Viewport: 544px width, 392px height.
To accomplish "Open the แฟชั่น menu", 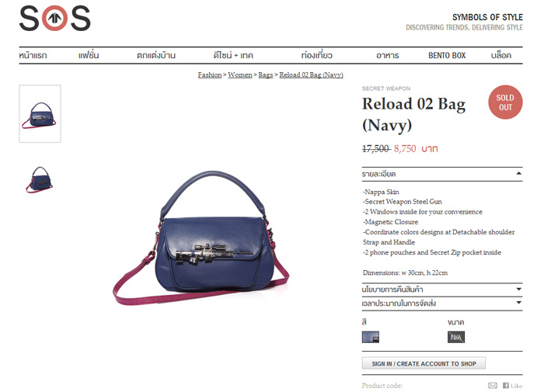I will point(89,55).
